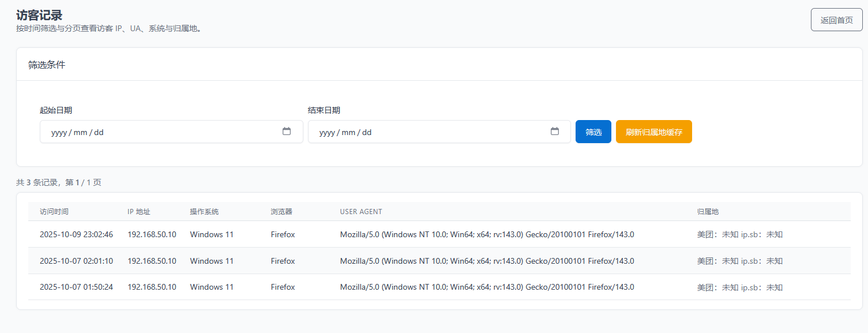Click the IP 地址 column header
The width and height of the screenshot is (868, 333).
[x=139, y=212]
